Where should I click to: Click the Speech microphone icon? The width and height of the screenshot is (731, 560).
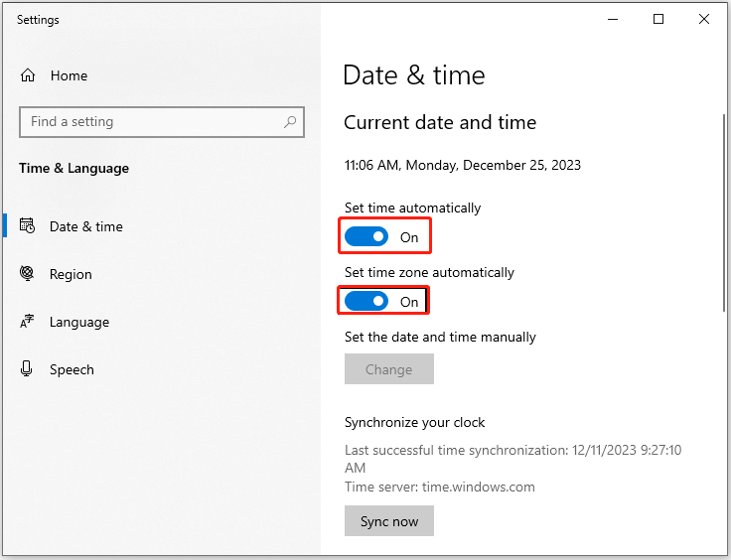27,368
